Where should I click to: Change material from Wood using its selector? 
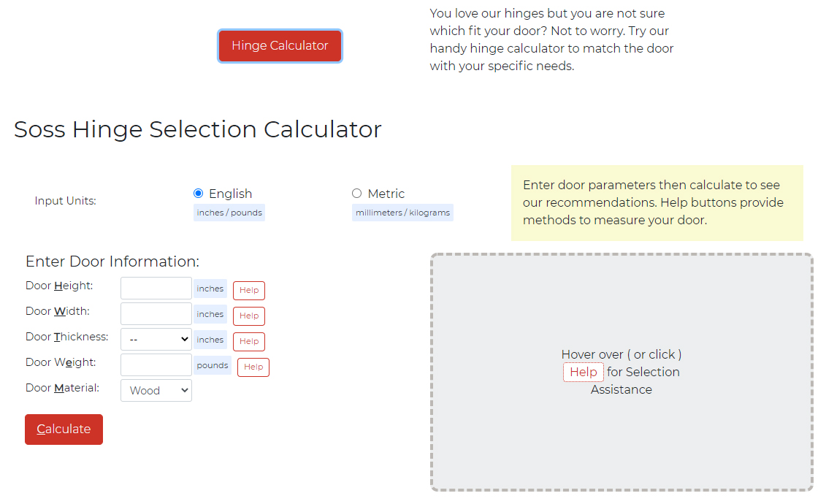[156, 390]
